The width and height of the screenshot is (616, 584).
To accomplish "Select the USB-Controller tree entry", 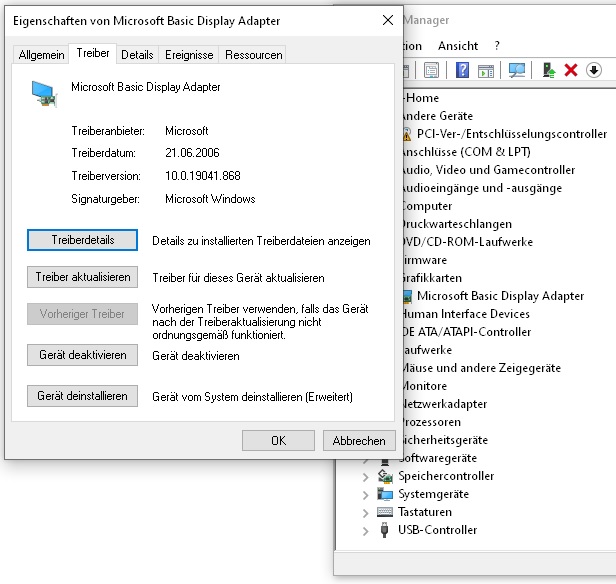I will click(437, 530).
